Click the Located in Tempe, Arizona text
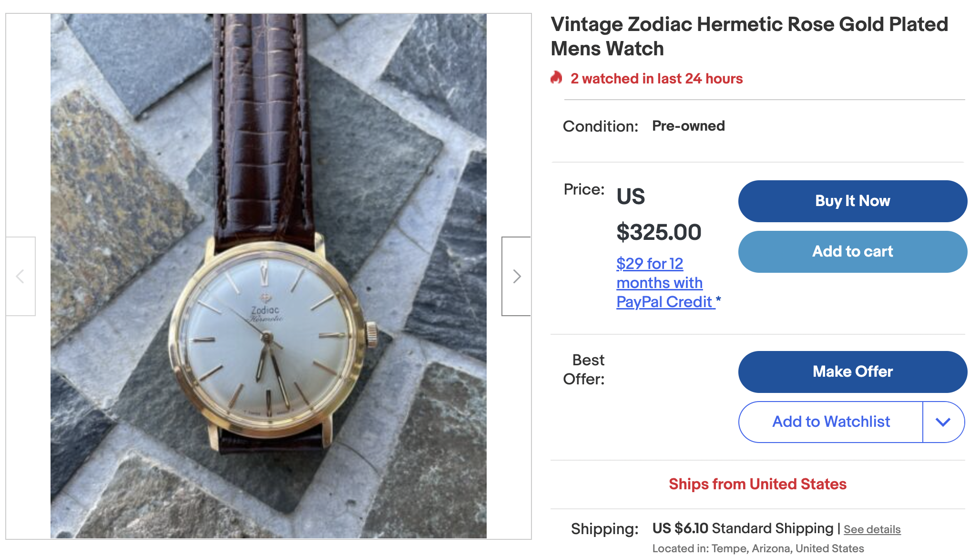Screen dimensions: 980x557 point(758,548)
